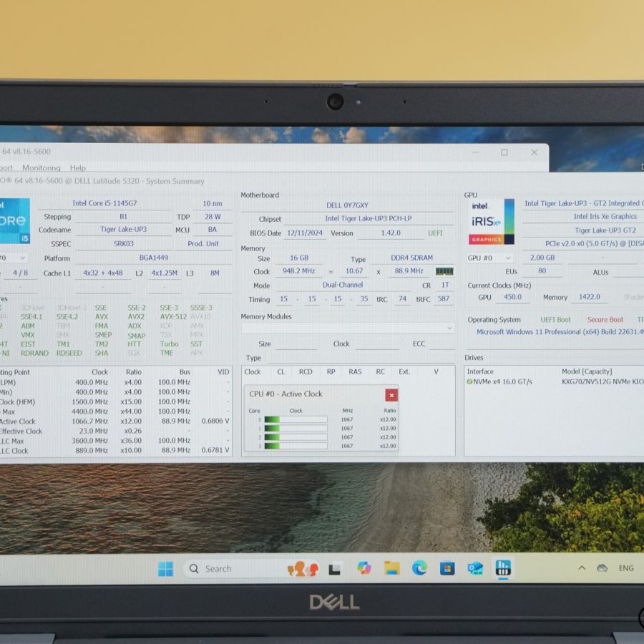Click the AVX-512 feature flag

coord(173,317)
